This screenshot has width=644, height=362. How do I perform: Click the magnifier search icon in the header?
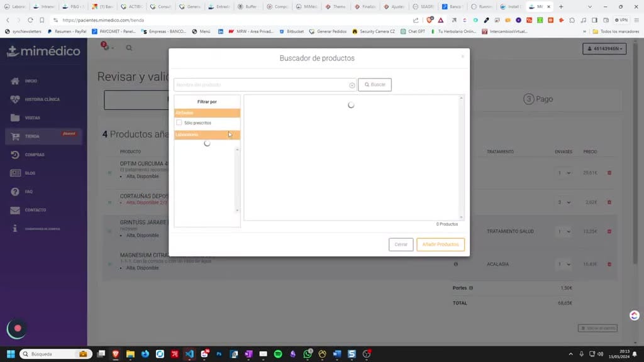pyautogui.click(x=129, y=48)
